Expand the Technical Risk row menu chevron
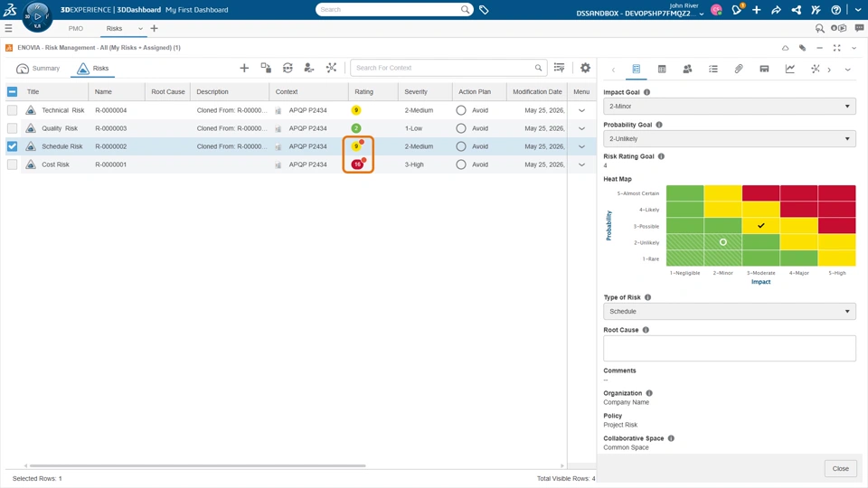The height and width of the screenshot is (488, 868). tap(581, 110)
